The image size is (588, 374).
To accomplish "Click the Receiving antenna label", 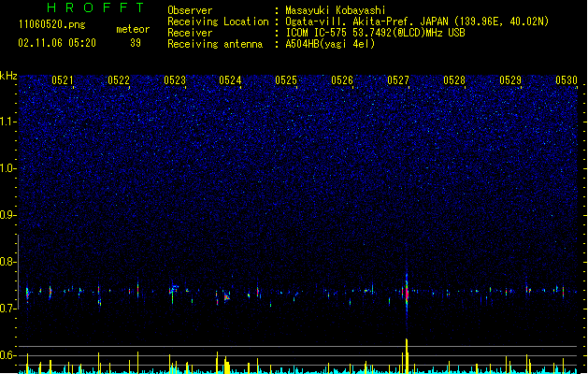I will (x=215, y=44).
